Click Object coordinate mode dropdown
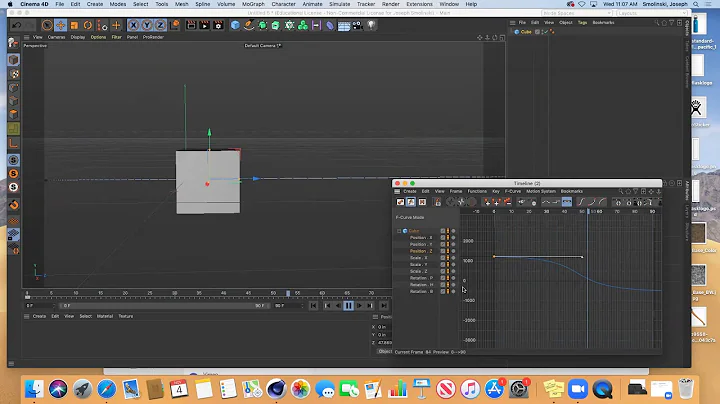This screenshot has height=404, width=720. coord(385,352)
